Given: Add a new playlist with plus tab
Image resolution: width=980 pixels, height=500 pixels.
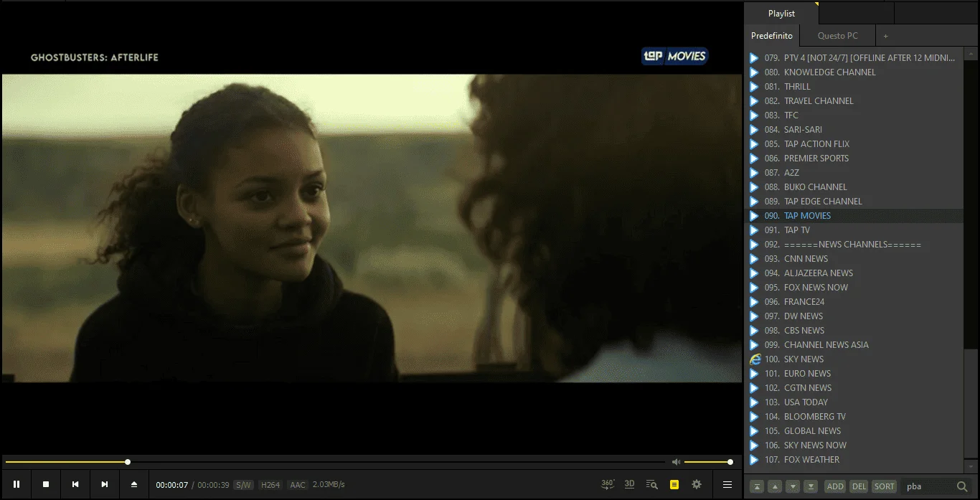Looking at the screenshot, I should coord(885,36).
